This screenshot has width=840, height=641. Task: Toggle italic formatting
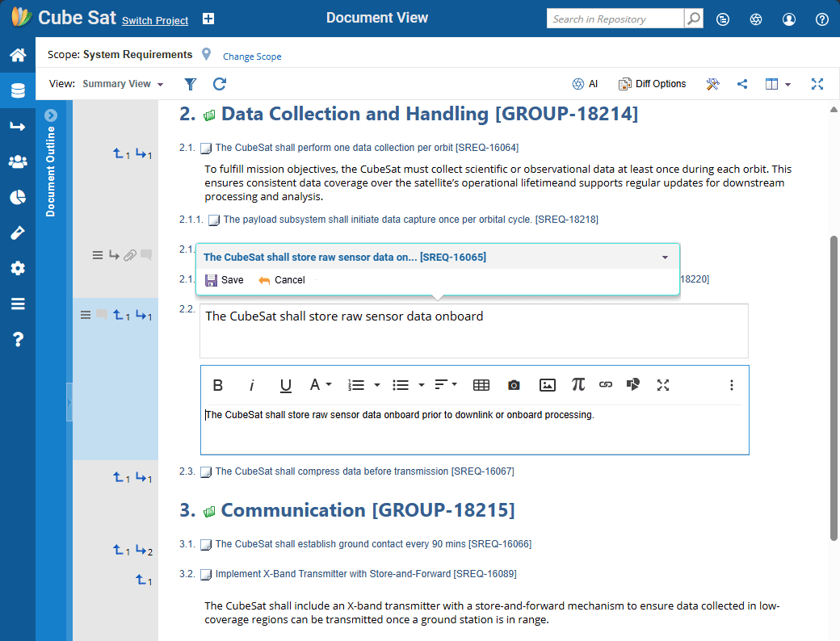[x=251, y=385]
